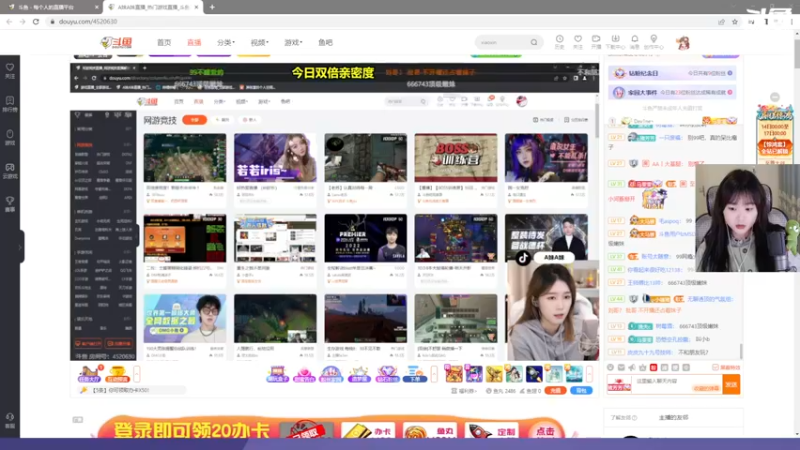Open the 若若iris stream thumbnail
Viewport: 800px width, 450px height.
[x=275, y=158]
